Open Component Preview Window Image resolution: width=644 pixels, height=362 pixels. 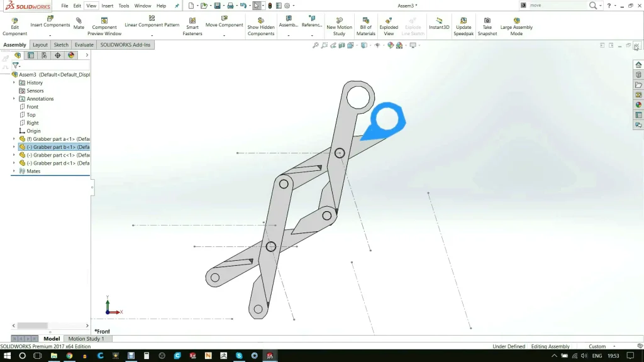click(x=104, y=26)
